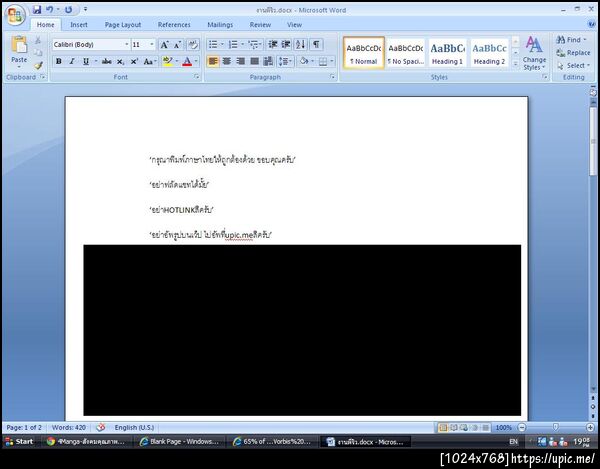Viewport: 600px width, 469px height.
Task: Toggle italic formatting
Action: (x=72, y=61)
